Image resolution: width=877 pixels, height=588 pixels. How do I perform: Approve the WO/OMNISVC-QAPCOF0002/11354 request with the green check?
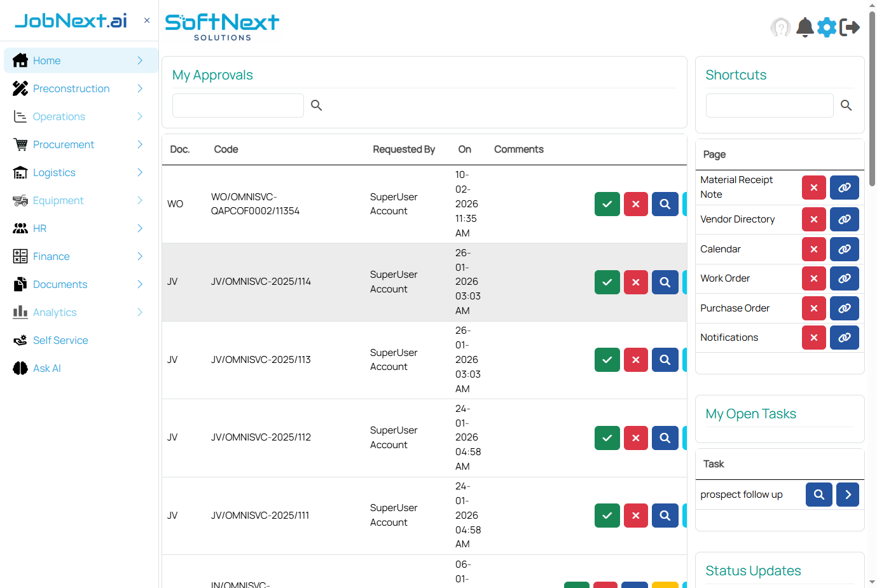point(607,203)
